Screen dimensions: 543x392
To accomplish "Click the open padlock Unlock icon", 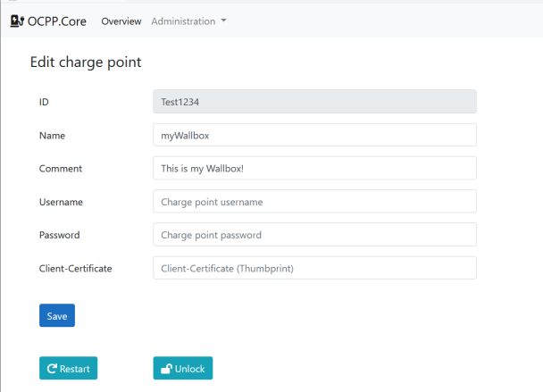I will (165, 369).
